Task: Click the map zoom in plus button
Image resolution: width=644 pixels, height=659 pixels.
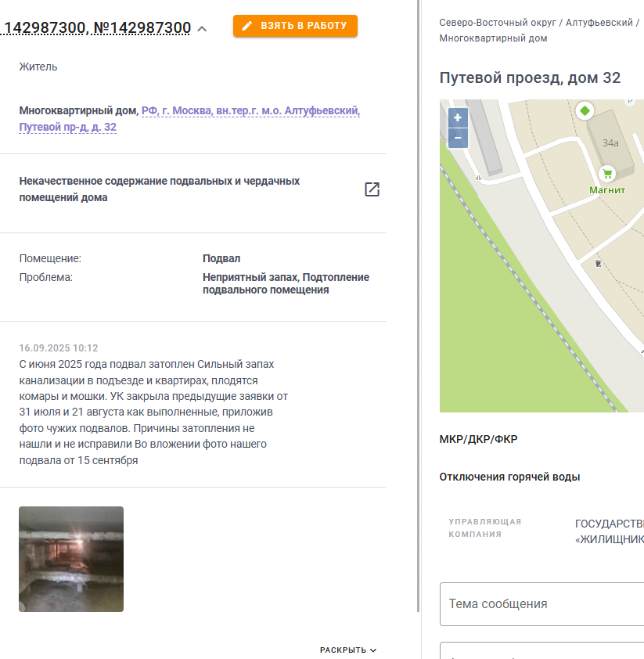Action: (x=458, y=117)
